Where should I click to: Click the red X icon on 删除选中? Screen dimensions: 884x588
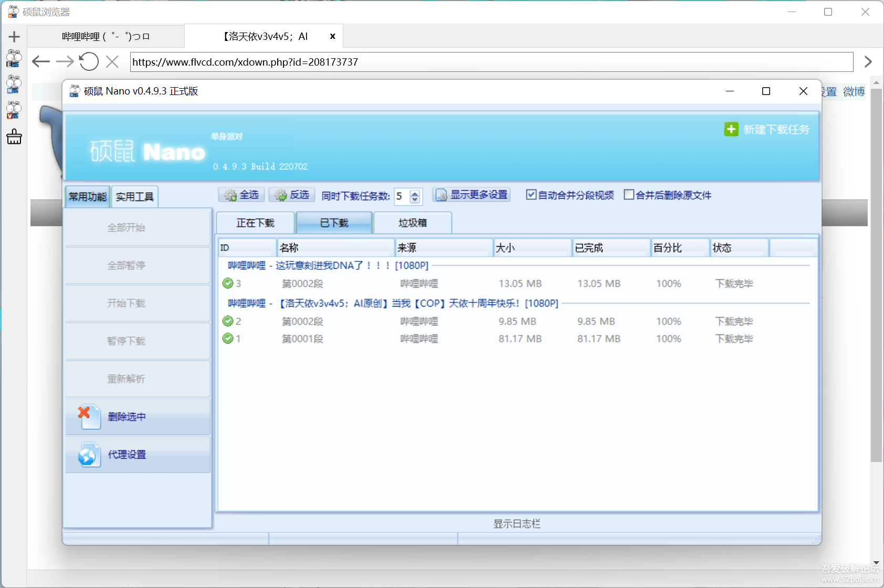tap(83, 413)
